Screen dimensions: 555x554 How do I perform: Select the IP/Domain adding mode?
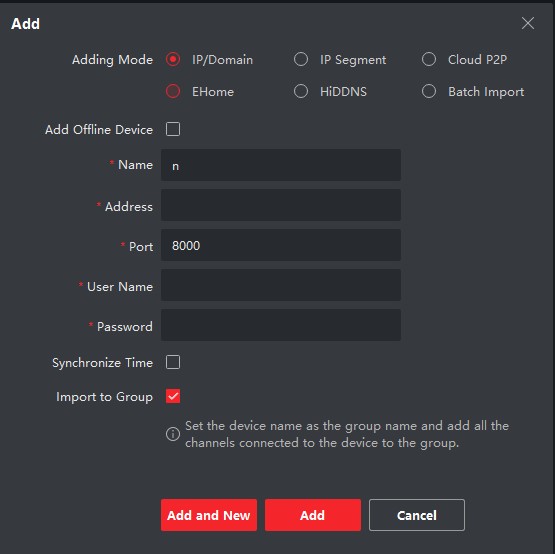click(x=173, y=59)
